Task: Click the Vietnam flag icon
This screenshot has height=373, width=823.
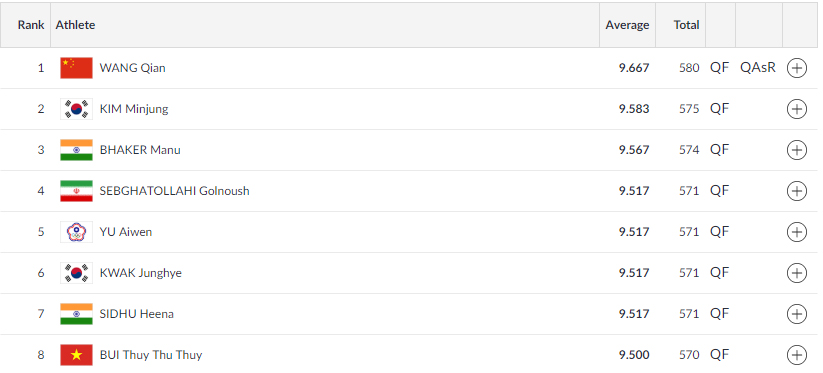Action: click(x=77, y=355)
